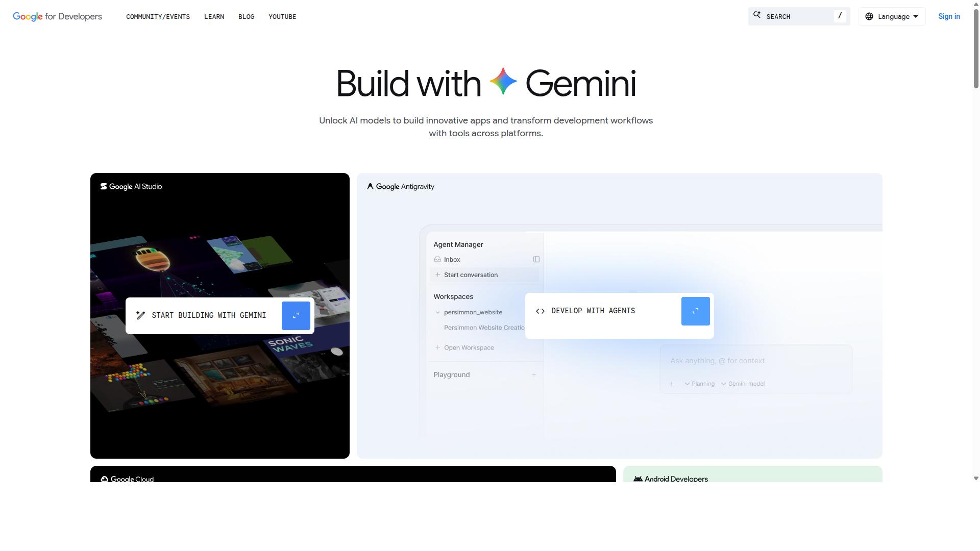
Task: Go to the Blog menu item
Action: (x=247, y=17)
